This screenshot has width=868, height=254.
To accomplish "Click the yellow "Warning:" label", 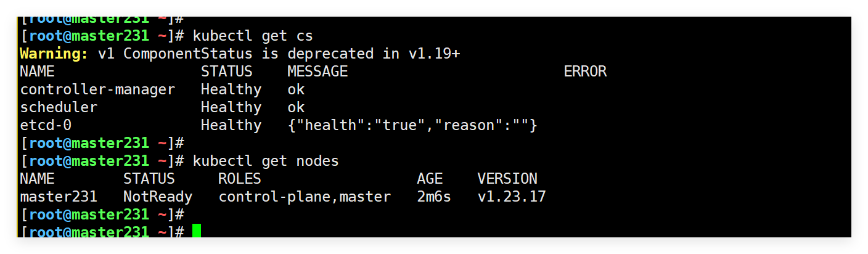I will pos(54,54).
